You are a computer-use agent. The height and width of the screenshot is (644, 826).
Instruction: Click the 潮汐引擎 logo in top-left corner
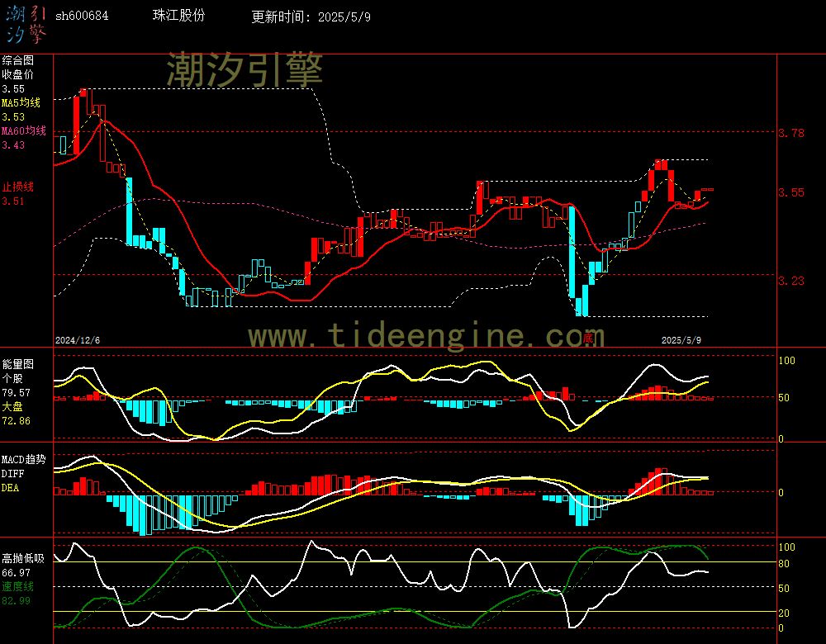26,25
